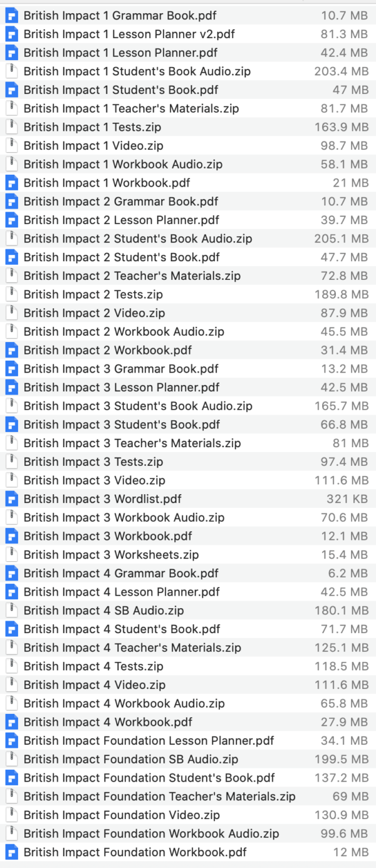Image resolution: width=376 pixels, height=868 pixels.
Task: Click the 203.4 MB size label
Action: tap(342, 71)
